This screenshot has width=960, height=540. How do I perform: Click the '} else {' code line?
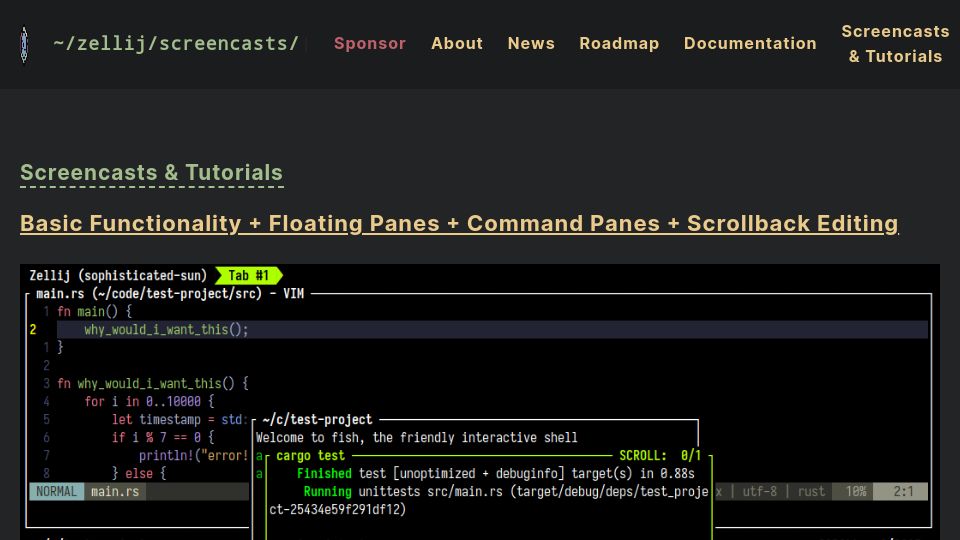tap(139, 473)
